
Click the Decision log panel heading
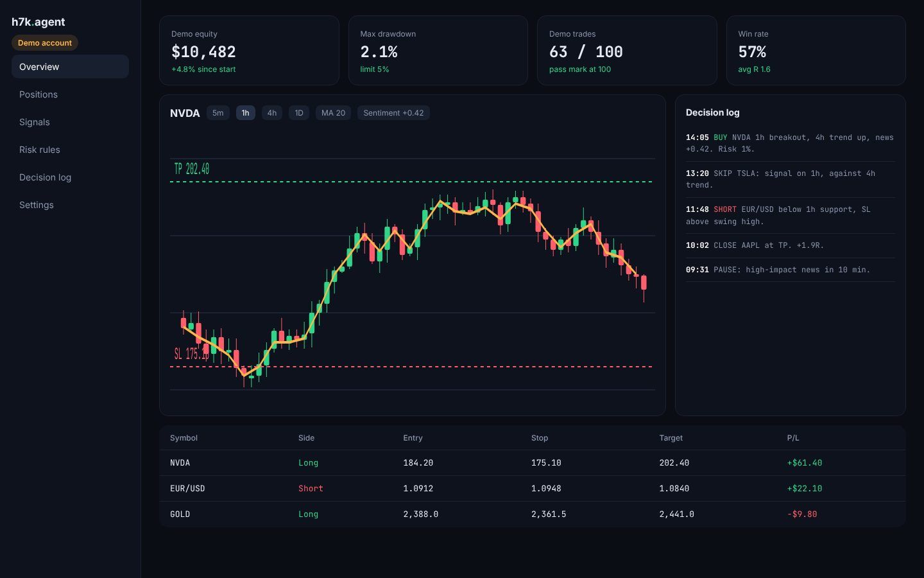[x=712, y=112]
